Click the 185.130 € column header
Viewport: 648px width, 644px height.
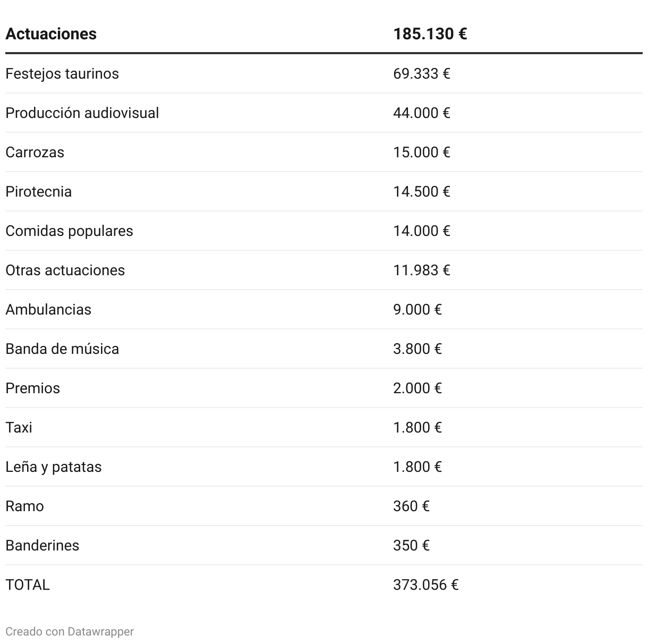[x=430, y=34]
